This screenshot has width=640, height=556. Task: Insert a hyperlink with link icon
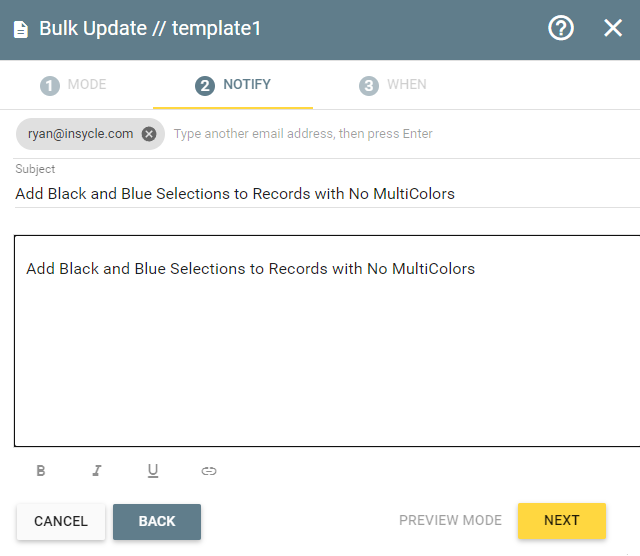(x=209, y=471)
